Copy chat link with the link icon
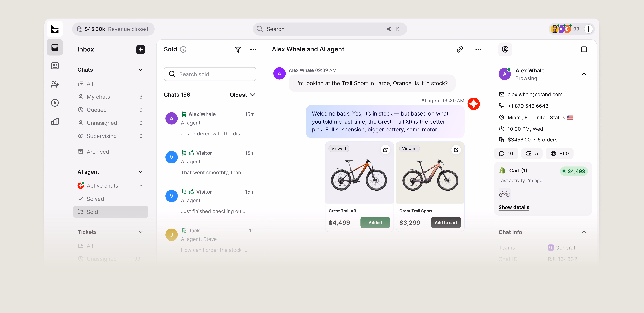Screen dimensions: 644x313 point(459,49)
